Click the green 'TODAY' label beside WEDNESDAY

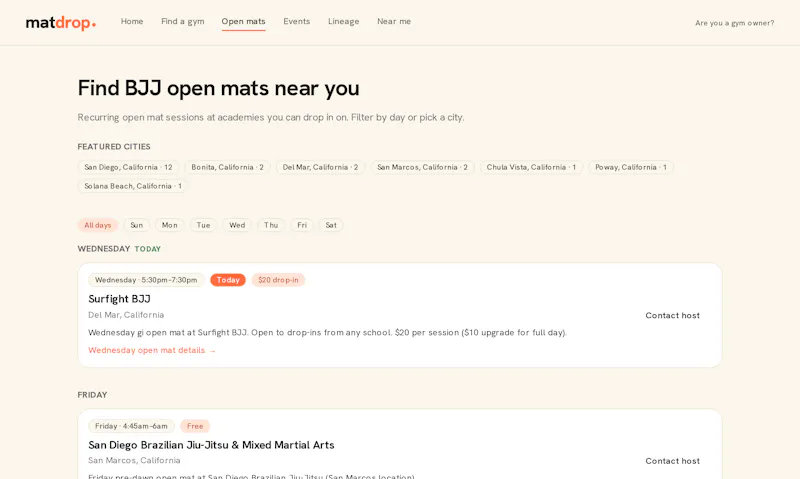148,249
